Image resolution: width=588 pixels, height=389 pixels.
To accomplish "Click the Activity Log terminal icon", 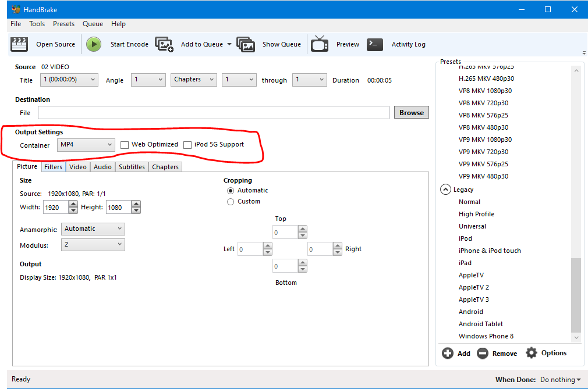I will 374,44.
